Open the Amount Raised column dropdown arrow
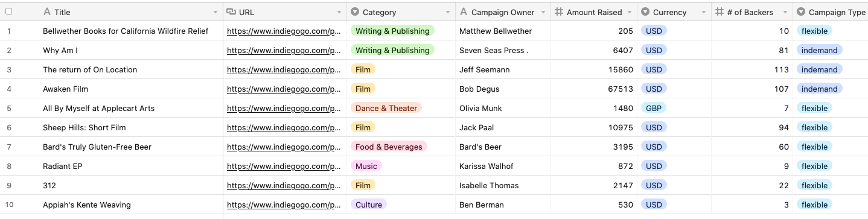The image size is (868, 219). coord(630,13)
